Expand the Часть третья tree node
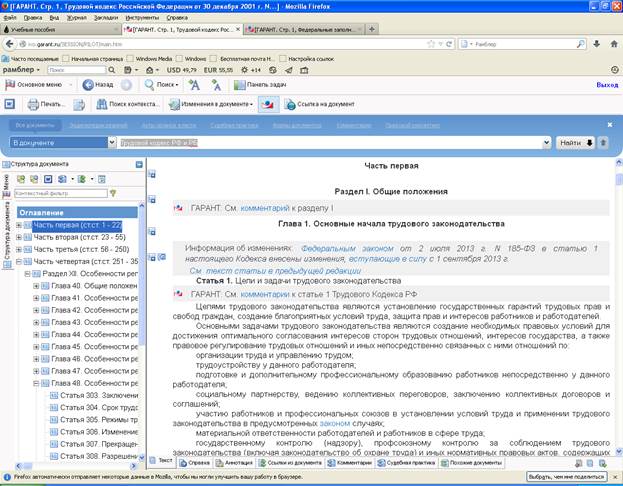The image size is (623, 486). (19, 250)
